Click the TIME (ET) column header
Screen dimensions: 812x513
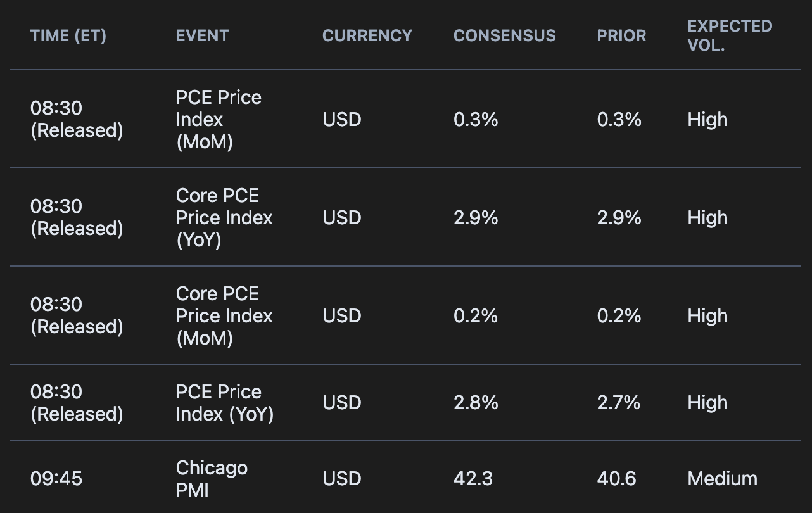(68, 36)
